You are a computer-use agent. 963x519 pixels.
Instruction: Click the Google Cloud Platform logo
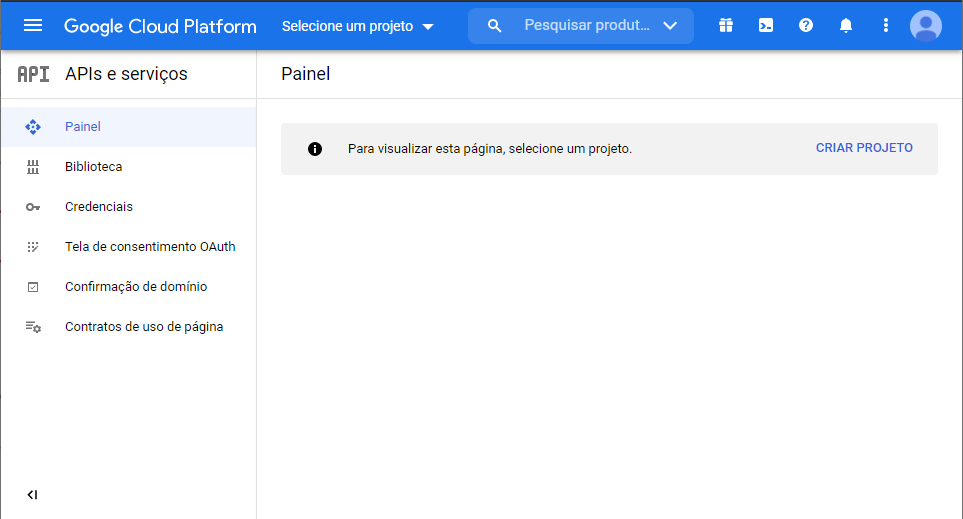[160, 26]
